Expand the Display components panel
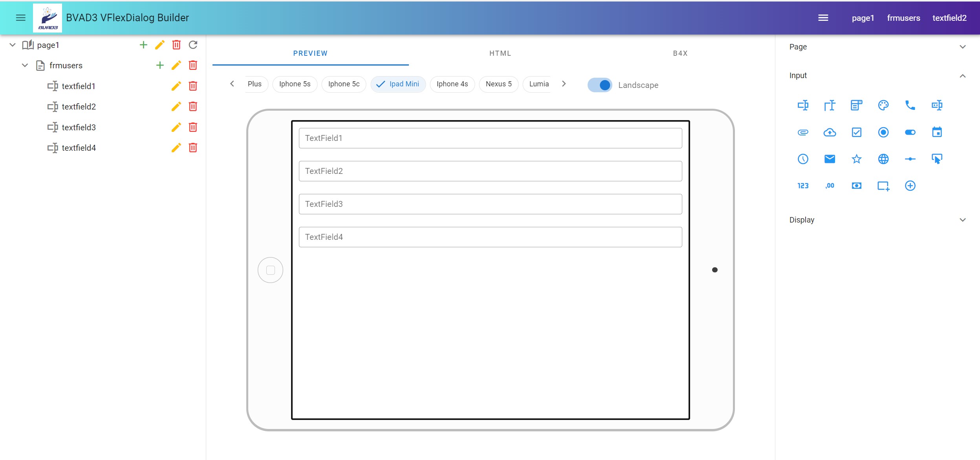The width and height of the screenshot is (980, 460). [x=962, y=220]
